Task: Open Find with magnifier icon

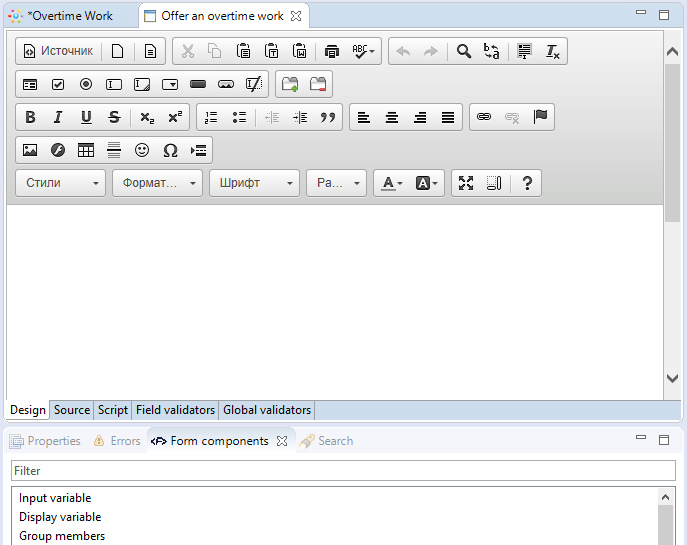Action: [464, 51]
